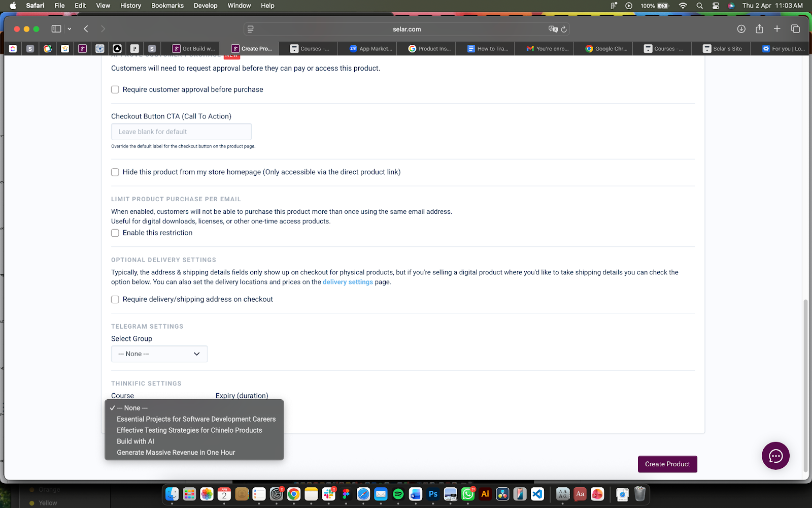Viewport: 812px width, 508px height.
Task: Click the page reload icon in address bar
Action: pos(564,29)
